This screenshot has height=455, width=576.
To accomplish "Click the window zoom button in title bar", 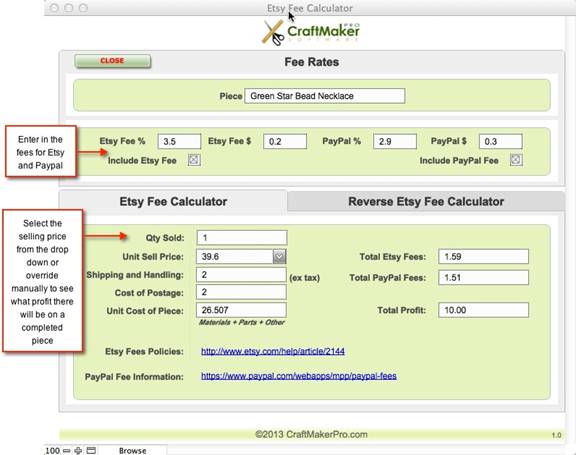I will 83,8.
